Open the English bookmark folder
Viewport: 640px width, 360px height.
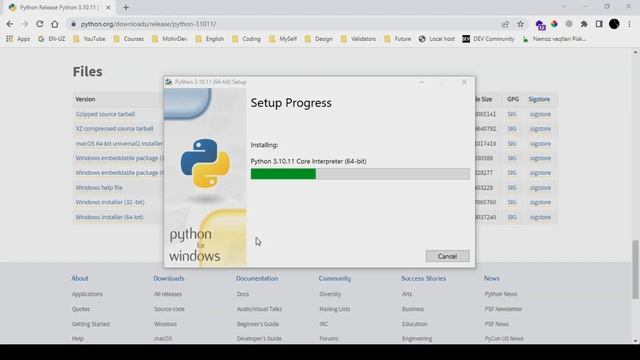coord(210,39)
